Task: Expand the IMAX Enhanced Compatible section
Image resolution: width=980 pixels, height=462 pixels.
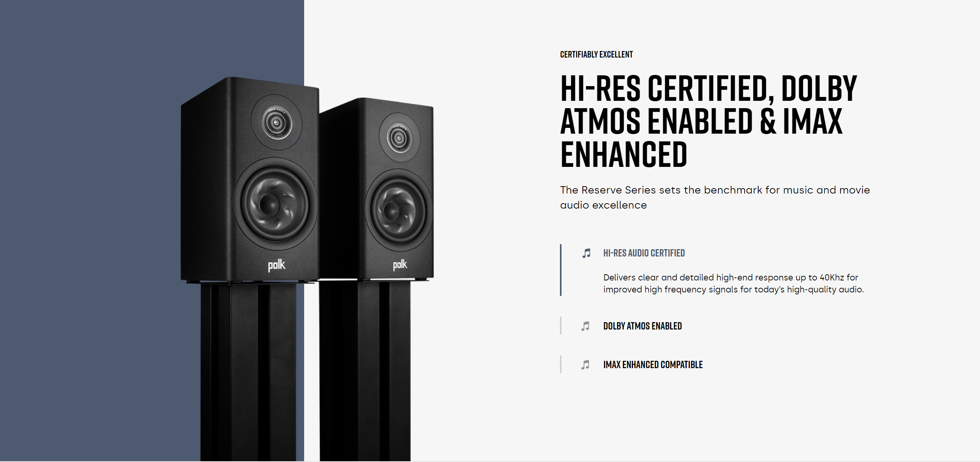Action: pos(653,365)
